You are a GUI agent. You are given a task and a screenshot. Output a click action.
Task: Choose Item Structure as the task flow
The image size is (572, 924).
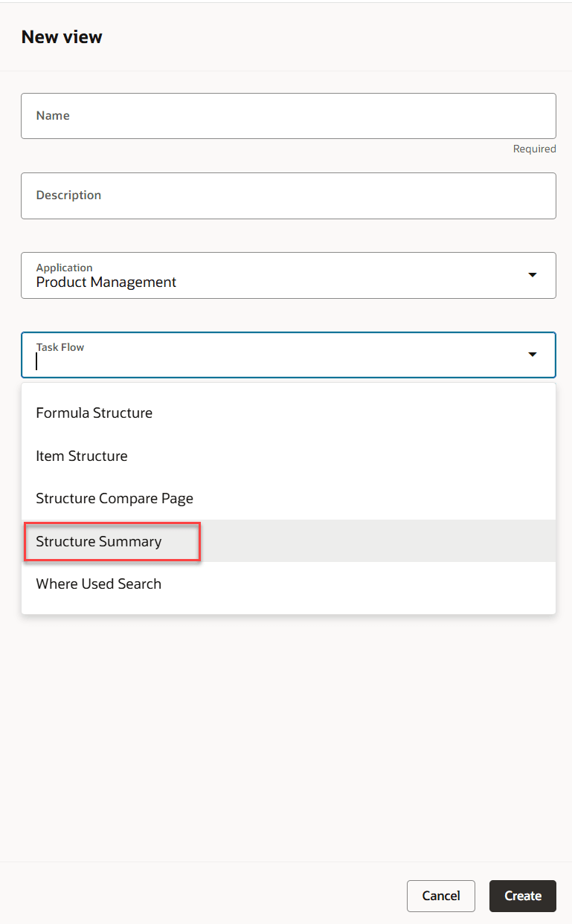tap(82, 456)
